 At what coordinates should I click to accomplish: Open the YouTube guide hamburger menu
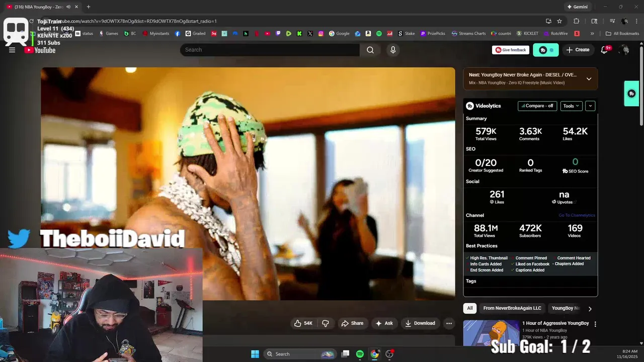click(12, 50)
